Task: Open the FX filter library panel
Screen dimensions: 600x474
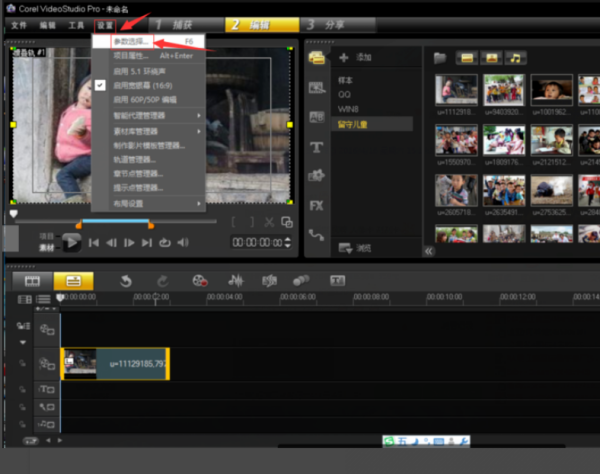Action: [x=317, y=205]
